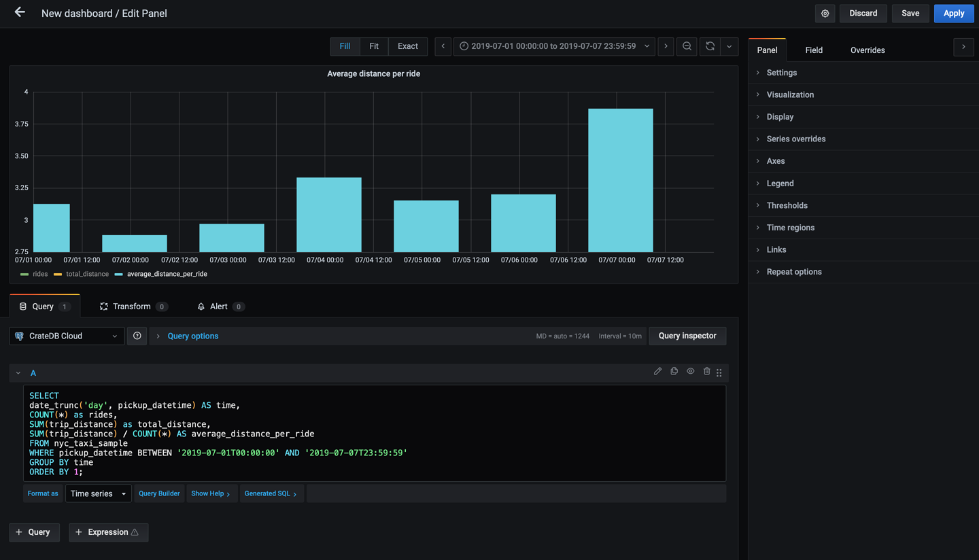Open the refresh interval dropdown arrow
The image size is (979, 560).
[729, 46]
